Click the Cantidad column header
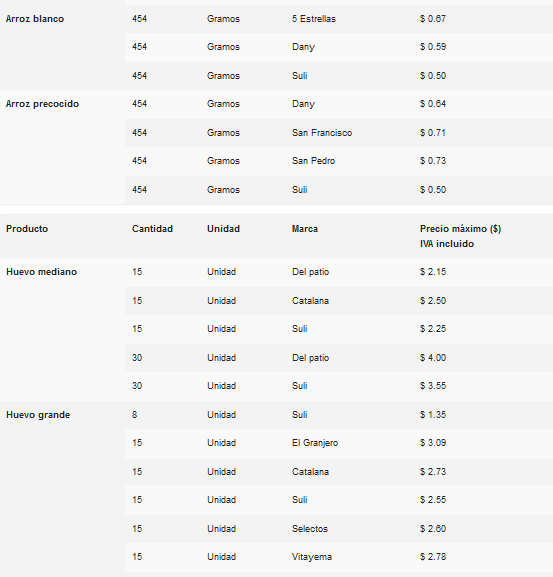 (152, 229)
